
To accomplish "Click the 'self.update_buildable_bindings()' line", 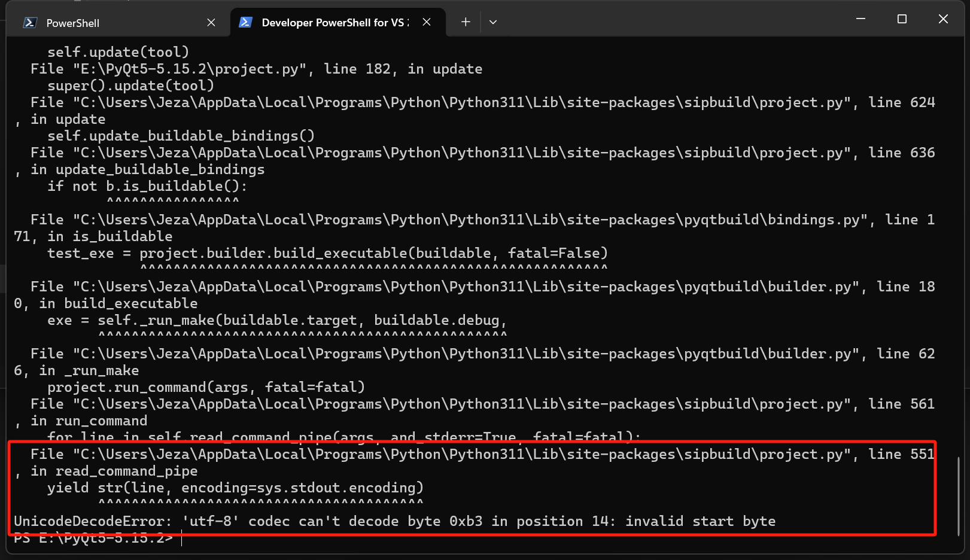I will (x=181, y=136).
